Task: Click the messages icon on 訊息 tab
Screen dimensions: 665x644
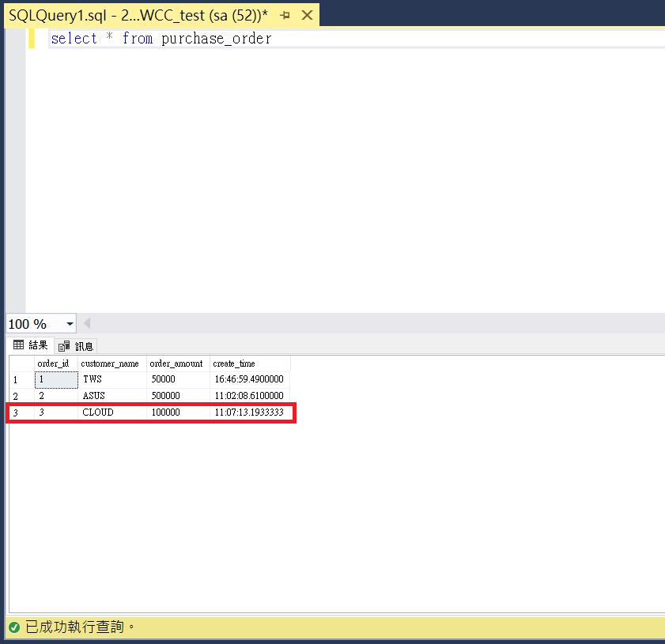Action: coord(64,346)
